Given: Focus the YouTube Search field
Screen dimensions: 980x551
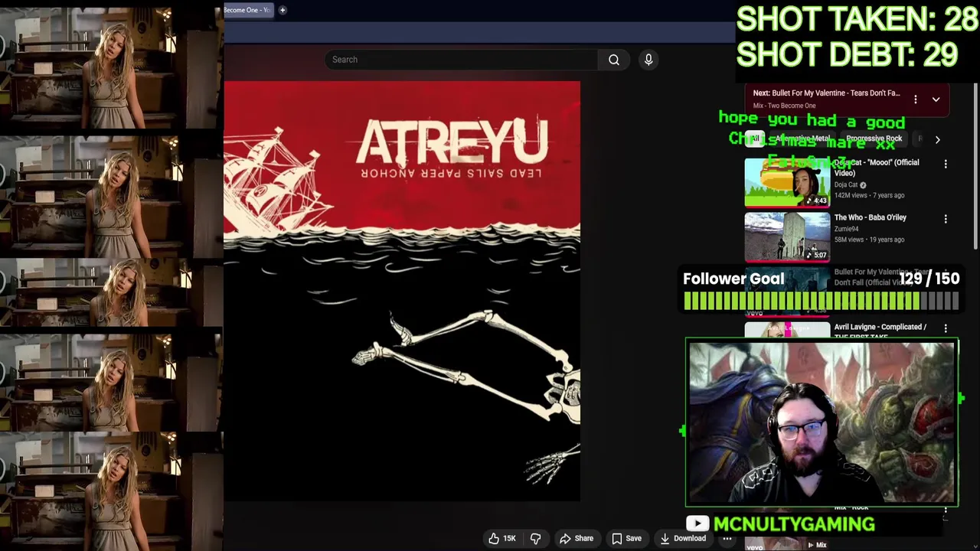Looking at the screenshot, I should [462, 60].
